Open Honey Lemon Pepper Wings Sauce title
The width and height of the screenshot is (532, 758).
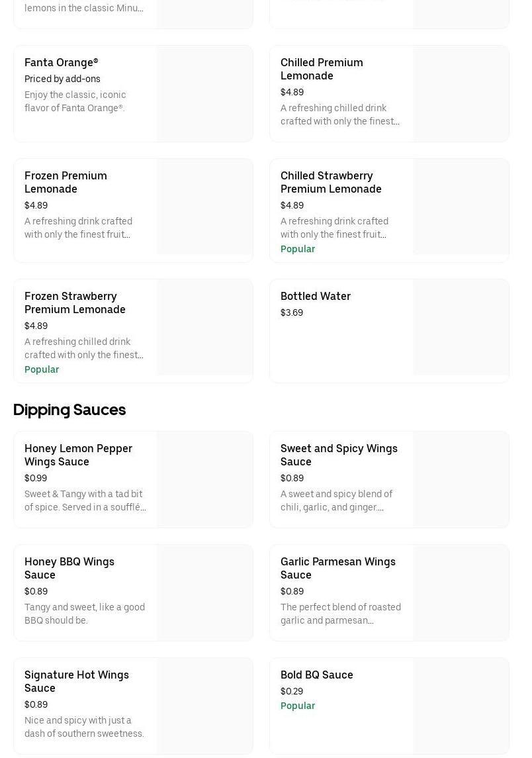click(78, 455)
